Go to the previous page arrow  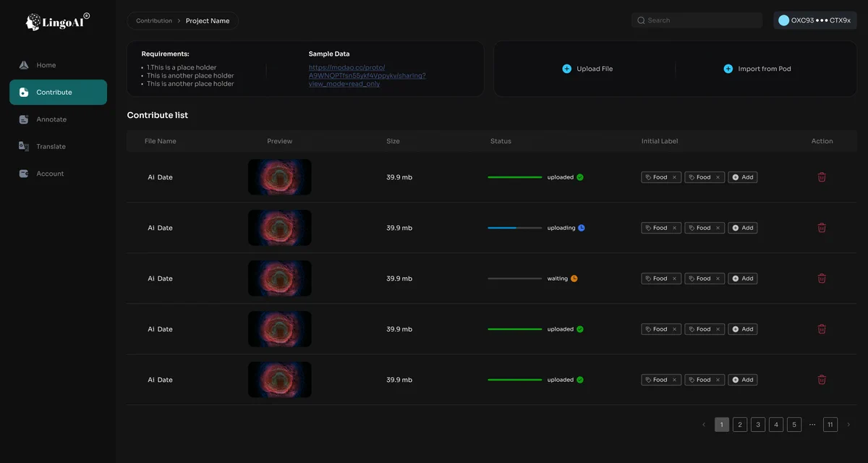704,425
